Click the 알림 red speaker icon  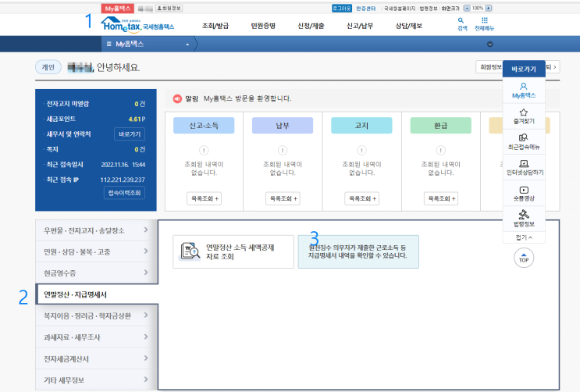click(177, 98)
